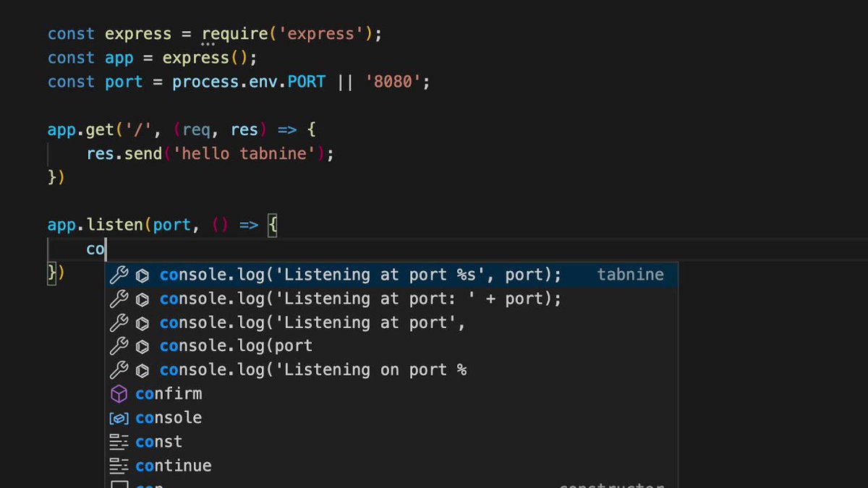The width and height of the screenshot is (868, 488).
Task: Select the console.log('Listening at port: ' + port) suggestion
Action: coord(362,299)
